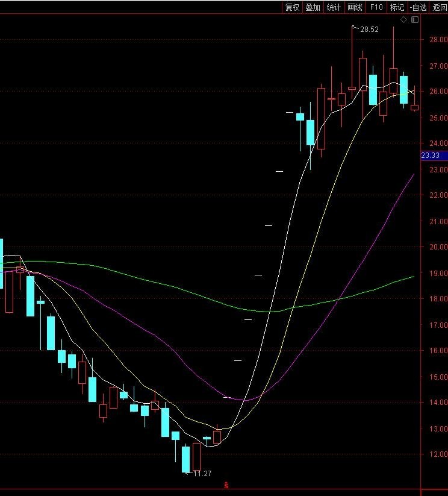Select the lowest cyan candlestick near 11.27
This screenshot has height=496, width=448.
(186, 459)
